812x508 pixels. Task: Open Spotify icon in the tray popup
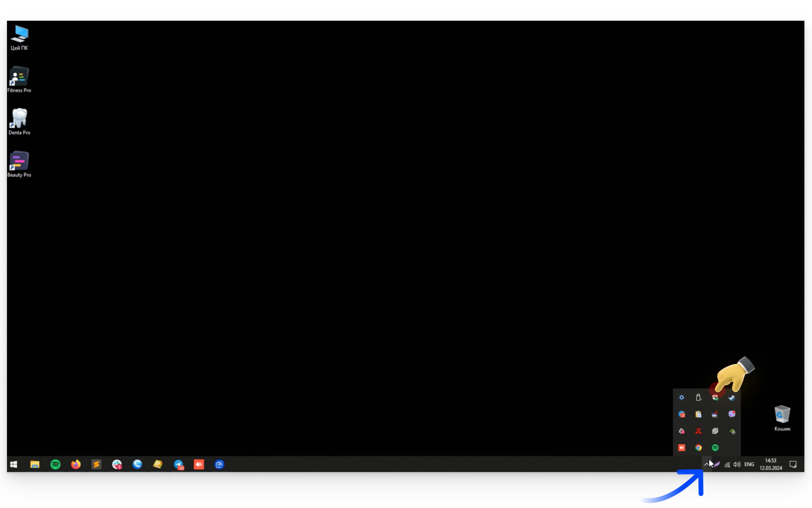[x=715, y=448]
